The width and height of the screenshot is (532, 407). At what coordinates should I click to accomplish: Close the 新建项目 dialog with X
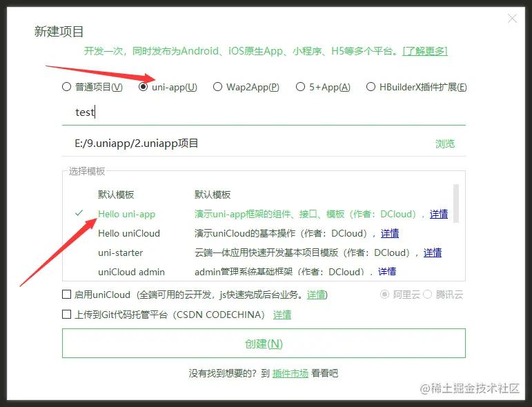coord(512,19)
